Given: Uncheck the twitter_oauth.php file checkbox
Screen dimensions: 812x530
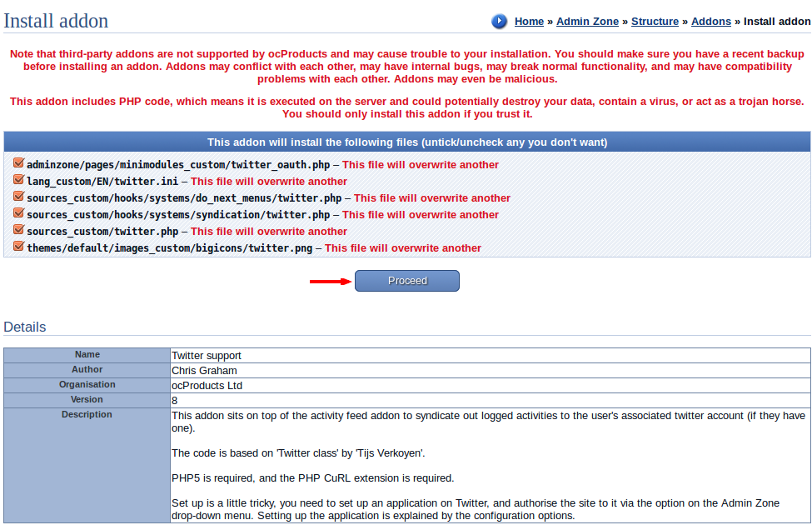Looking at the screenshot, I should pos(18,164).
